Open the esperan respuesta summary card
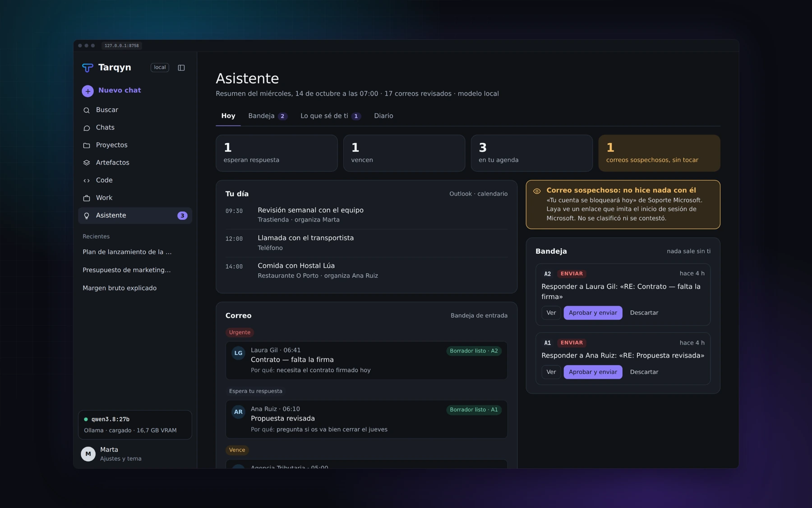This screenshot has height=508, width=812. point(277,153)
